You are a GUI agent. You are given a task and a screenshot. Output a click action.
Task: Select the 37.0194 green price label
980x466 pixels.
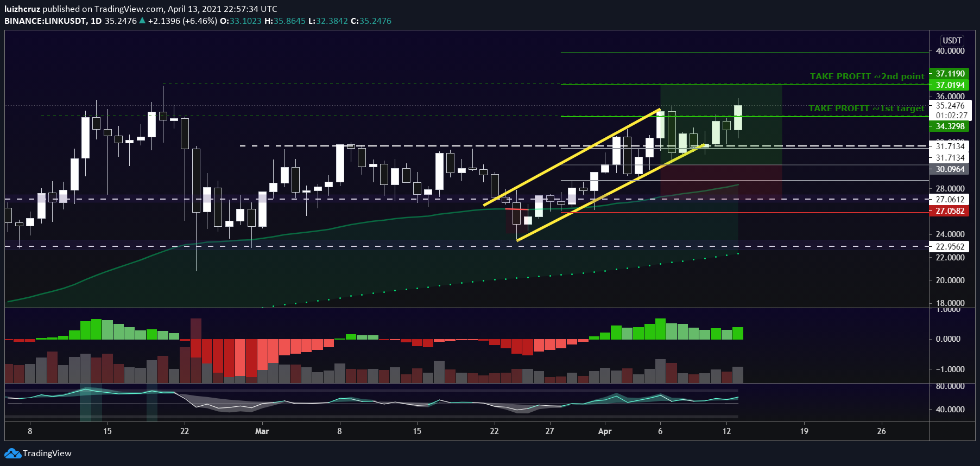coord(950,85)
